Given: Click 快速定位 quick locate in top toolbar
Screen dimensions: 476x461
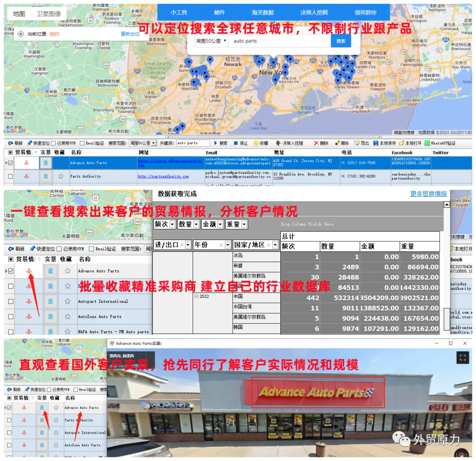Looking at the screenshot, I should click(x=38, y=143).
